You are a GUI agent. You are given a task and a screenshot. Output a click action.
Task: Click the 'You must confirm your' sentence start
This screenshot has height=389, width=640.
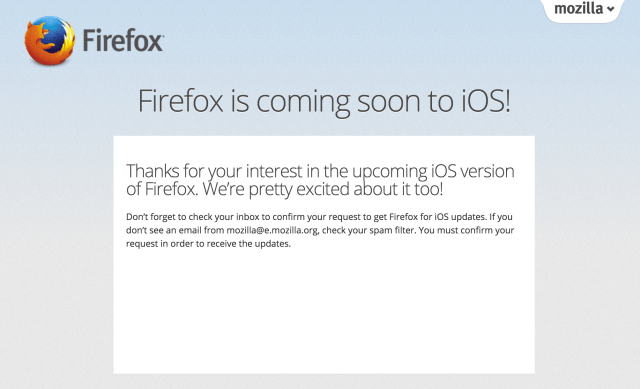(466, 230)
